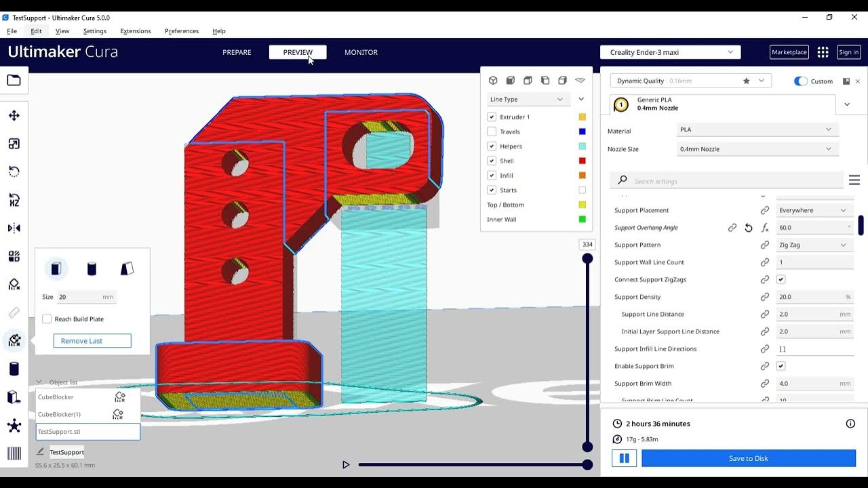This screenshot has height=488, width=868.
Task: Click the vertical layer slider handle
Action: pyautogui.click(x=587, y=258)
